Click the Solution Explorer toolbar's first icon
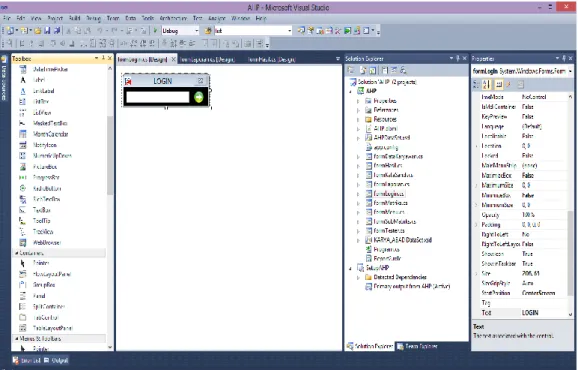The height and width of the screenshot is (370, 578). (x=351, y=70)
